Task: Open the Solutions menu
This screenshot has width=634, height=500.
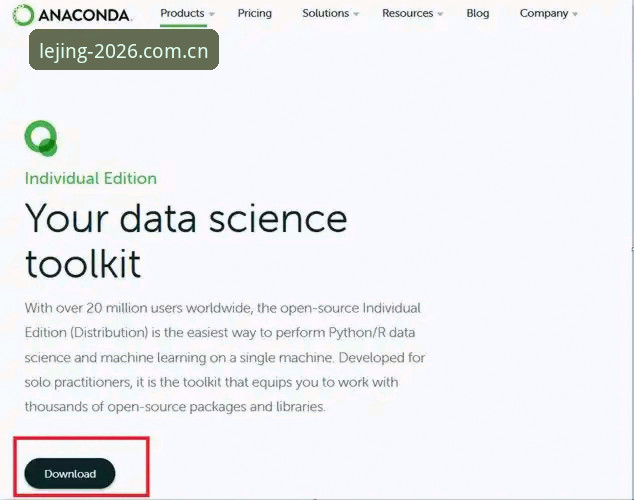Action: pyautogui.click(x=325, y=13)
